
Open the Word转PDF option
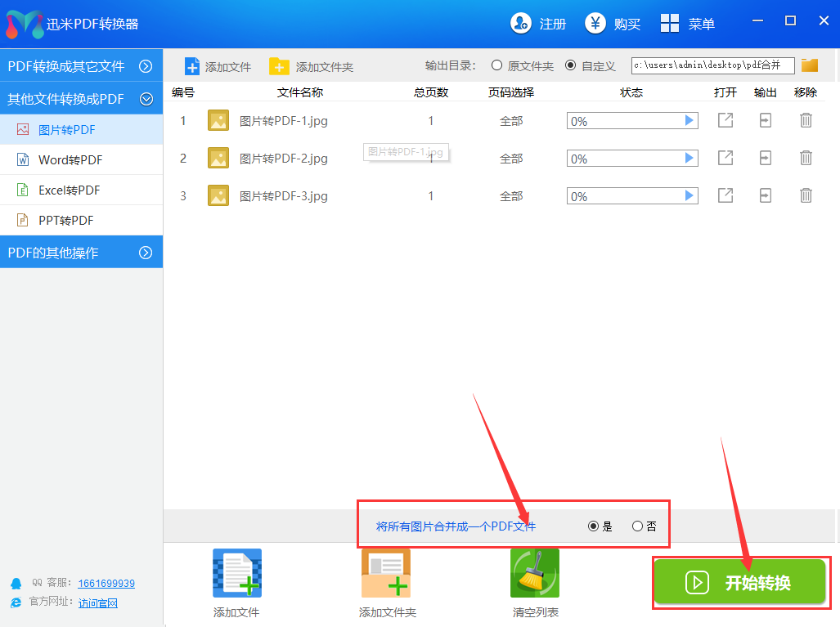[70, 160]
